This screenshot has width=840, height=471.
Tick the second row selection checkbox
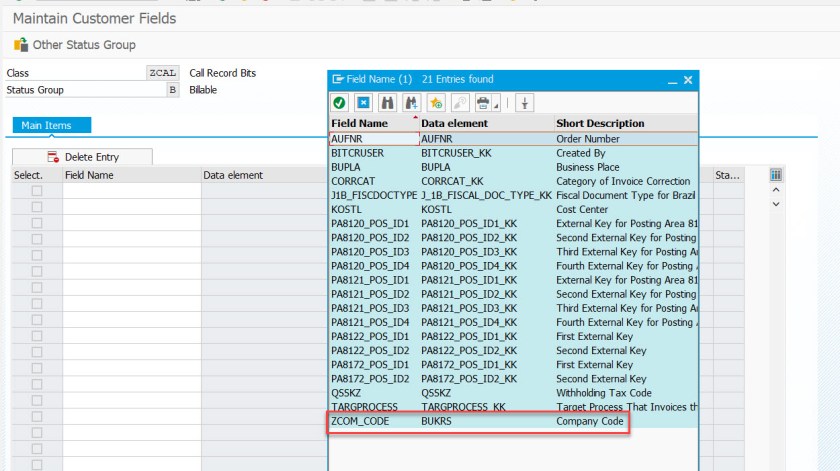[37, 207]
